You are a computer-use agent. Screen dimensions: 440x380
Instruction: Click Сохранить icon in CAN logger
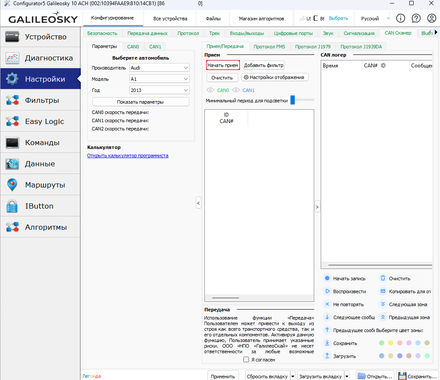click(327, 343)
